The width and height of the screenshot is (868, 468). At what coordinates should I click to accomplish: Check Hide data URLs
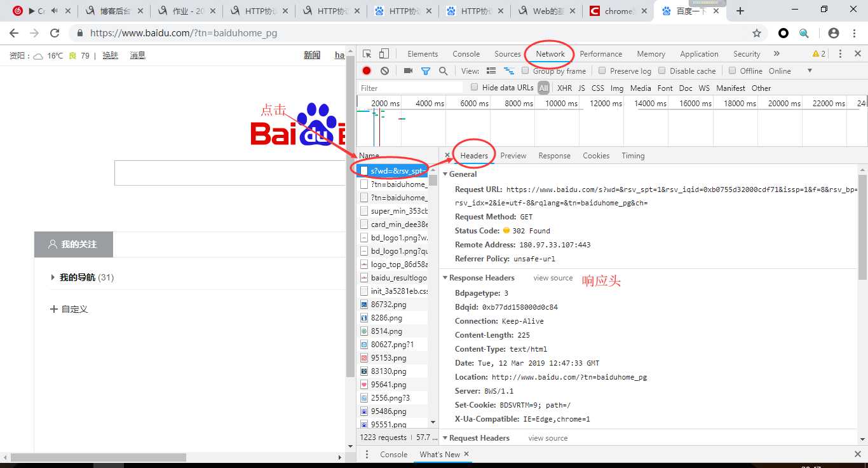coord(474,87)
